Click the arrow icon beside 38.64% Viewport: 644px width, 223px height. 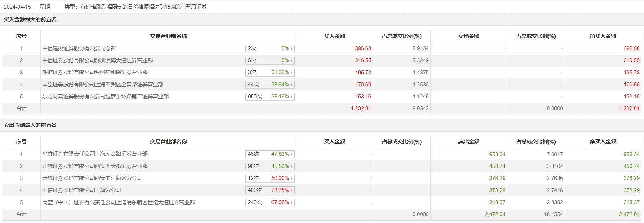pyautogui.click(x=292, y=85)
